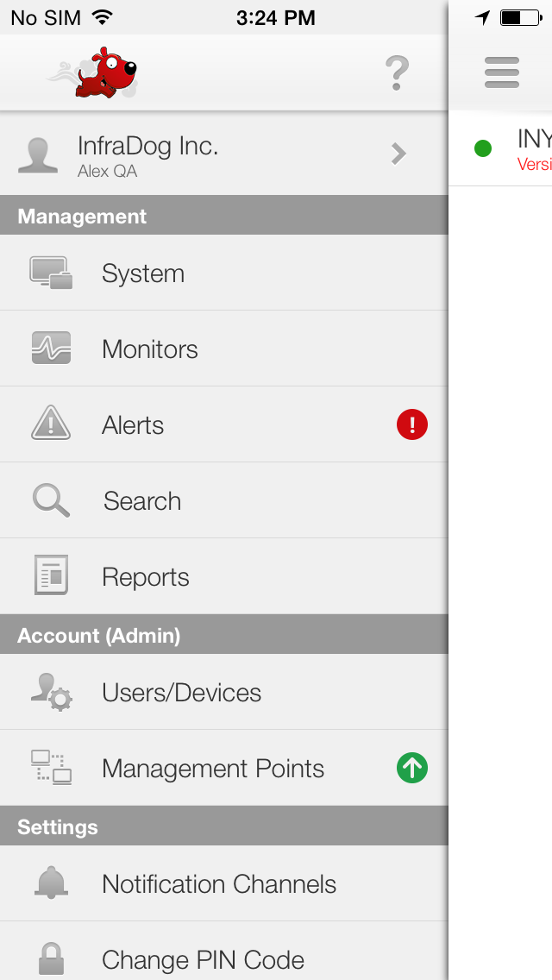Select the green-dot server list entry
This screenshot has width=552, height=980.
pyautogui.click(x=500, y=148)
